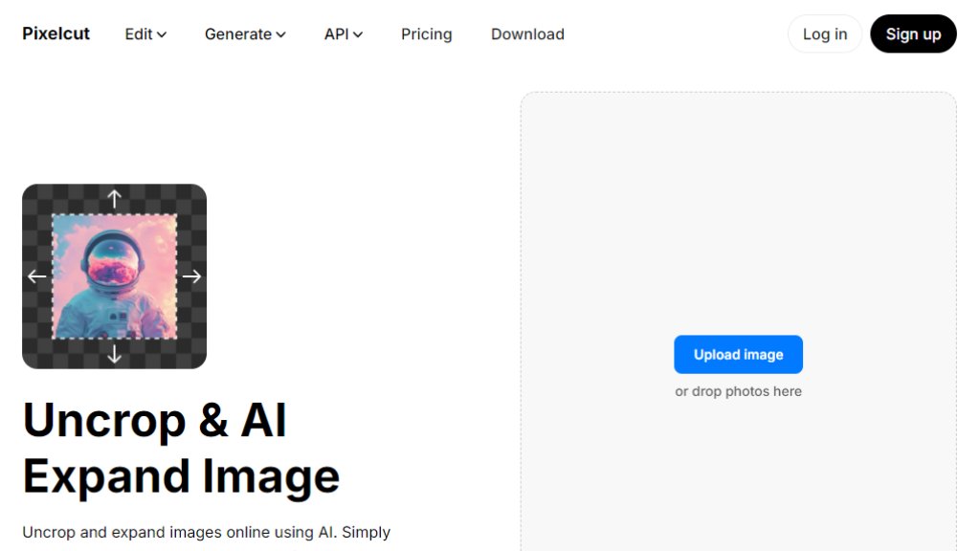Click the "or drop photos here" text
Viewport: 980px width, 551px height.
(x=738, y=391)
